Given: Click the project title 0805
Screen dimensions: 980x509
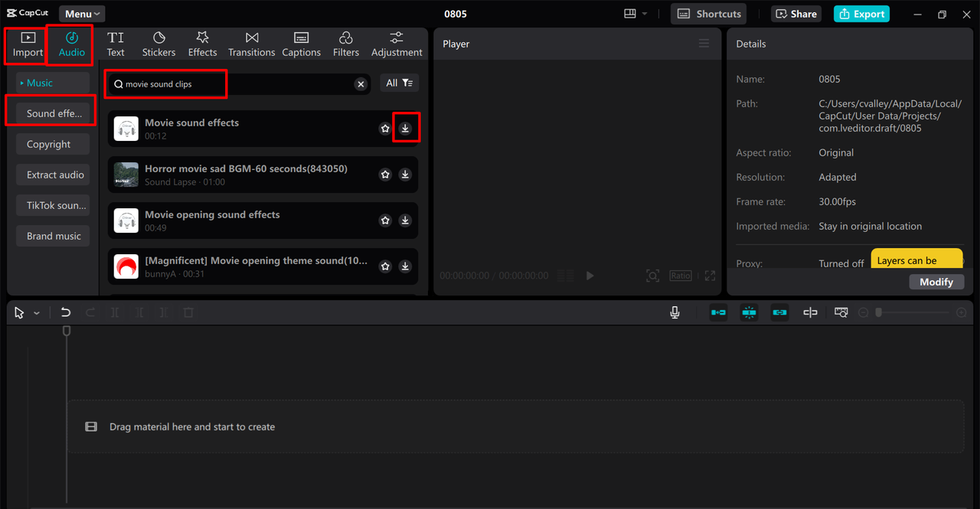Looking at the screenshot, I should [x=456, y=14].
